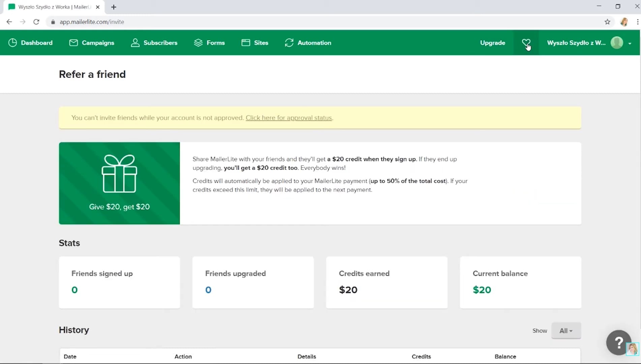Viewport: 641px width, 364px height.
Task: Click the Date column header
Action: [x=70, y=357]
